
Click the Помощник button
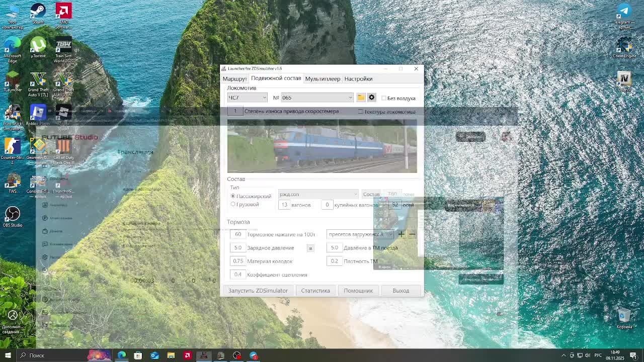point(358,291)
